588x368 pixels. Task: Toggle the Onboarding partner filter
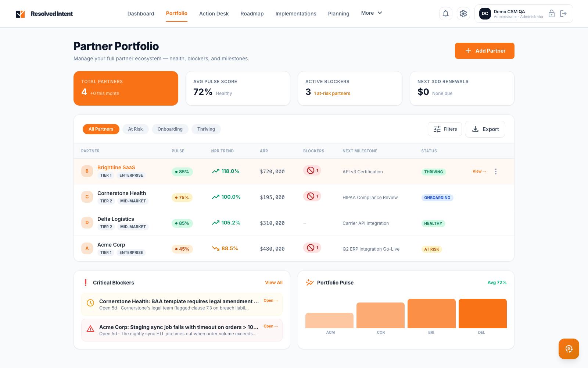170,129
